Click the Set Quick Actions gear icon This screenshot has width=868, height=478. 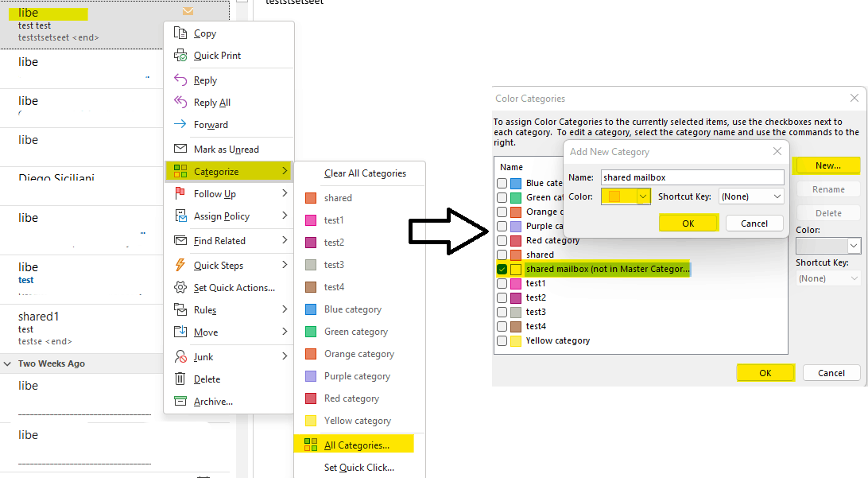(x=180, y=287)
